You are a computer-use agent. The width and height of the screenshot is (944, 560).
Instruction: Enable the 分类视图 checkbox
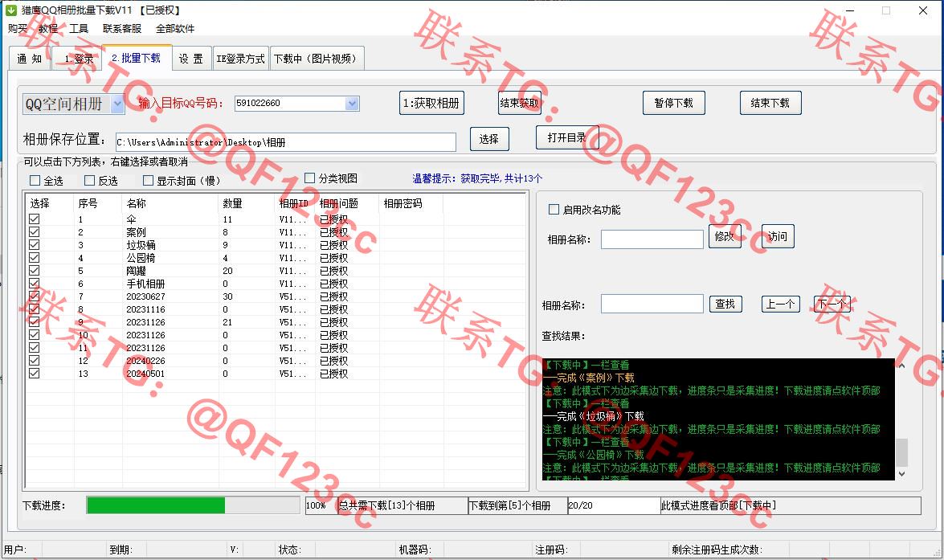[310, 178]
